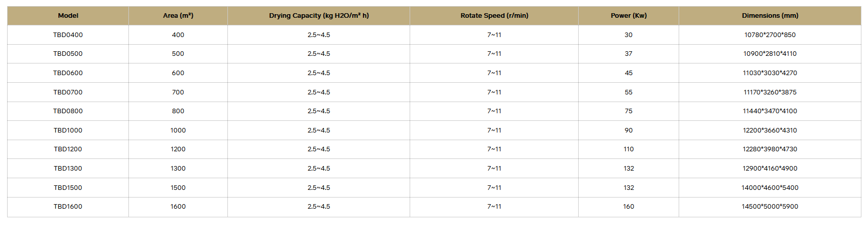This screenshot has height=229, width=868.
Task: Click the Drying Capacity column header
Action: point(319,16)
